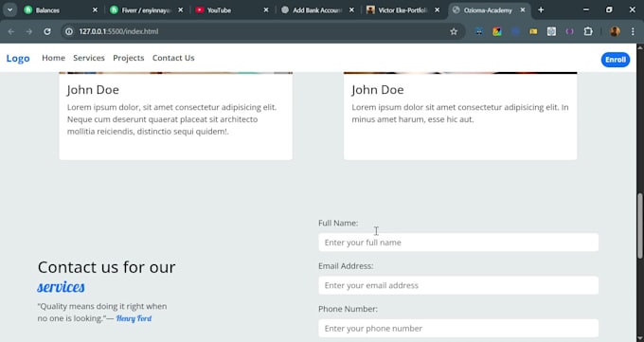Click the scrollbar down arrow
Viewport: 644px width, 342px height.
click(x=640, y=338)
